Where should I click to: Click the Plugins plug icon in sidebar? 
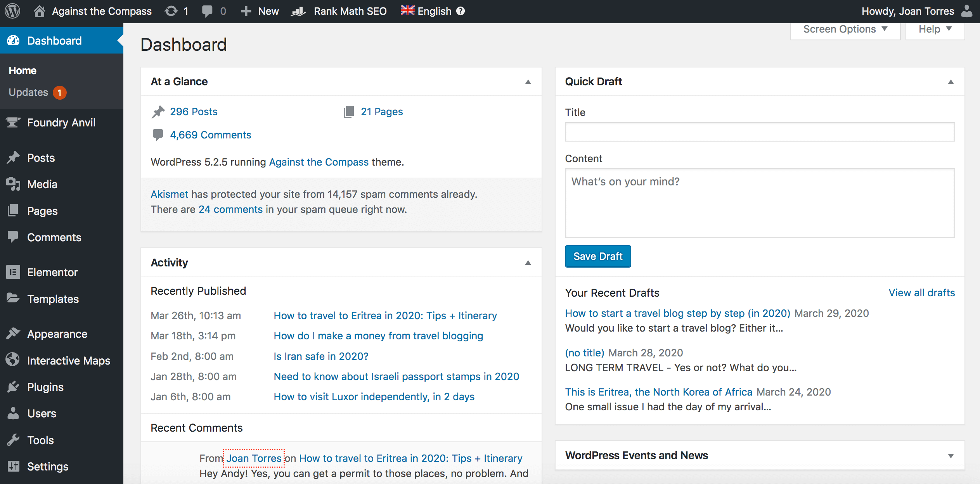click(x=13, y=387)
